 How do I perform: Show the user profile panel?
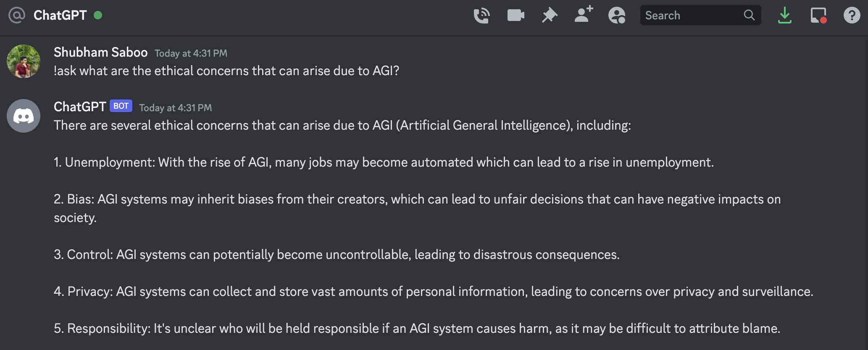[x=617, y=16]
